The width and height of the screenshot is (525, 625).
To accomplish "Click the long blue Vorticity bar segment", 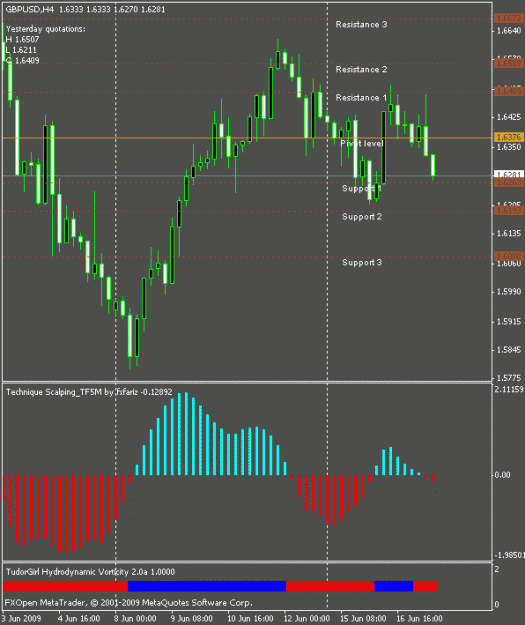I will pyautogui.click(x=207, y=586).
